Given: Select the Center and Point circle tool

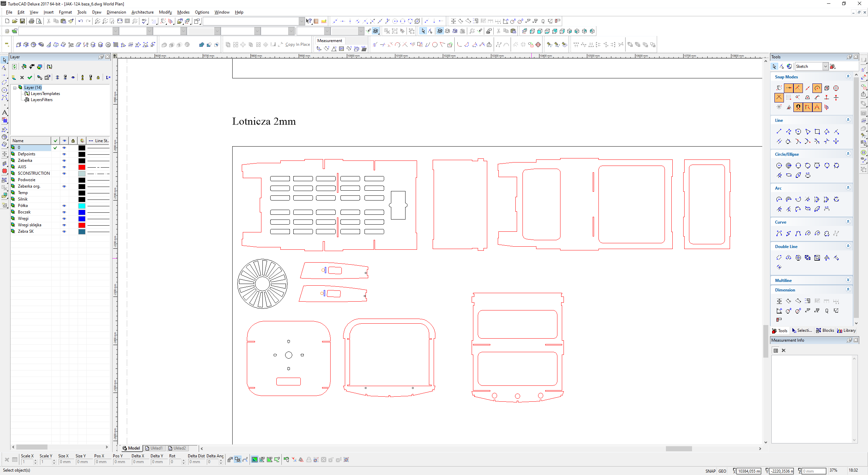Looking at the screenshot, I should click(779, 166).
